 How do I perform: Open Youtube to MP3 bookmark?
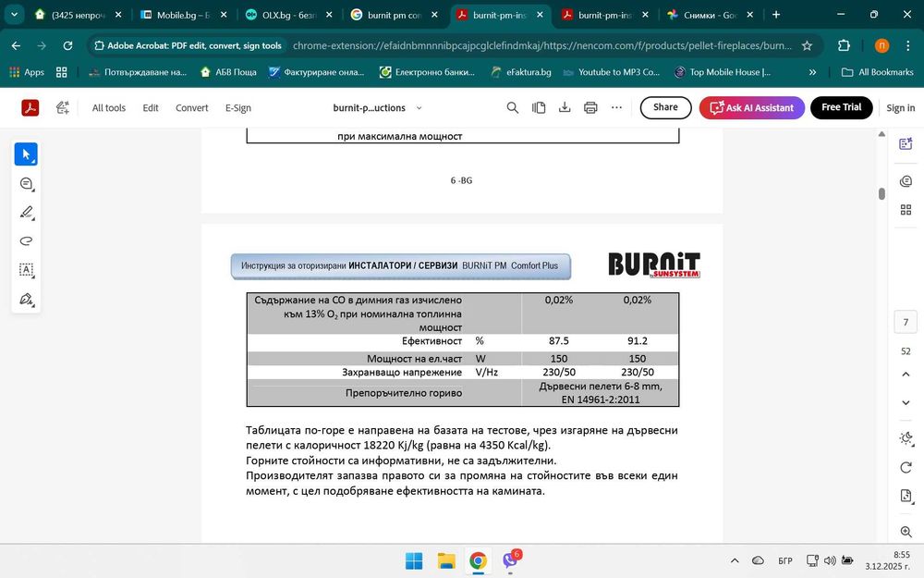612,72
